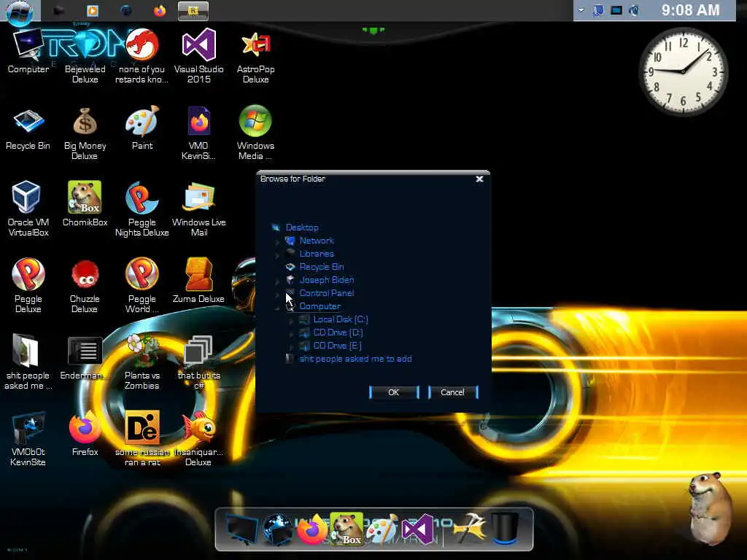The width and height of the screenshot is (747, 560).
Task: Open AstroPop Deluxe desktop icon
Action: (x=256, y=57)
